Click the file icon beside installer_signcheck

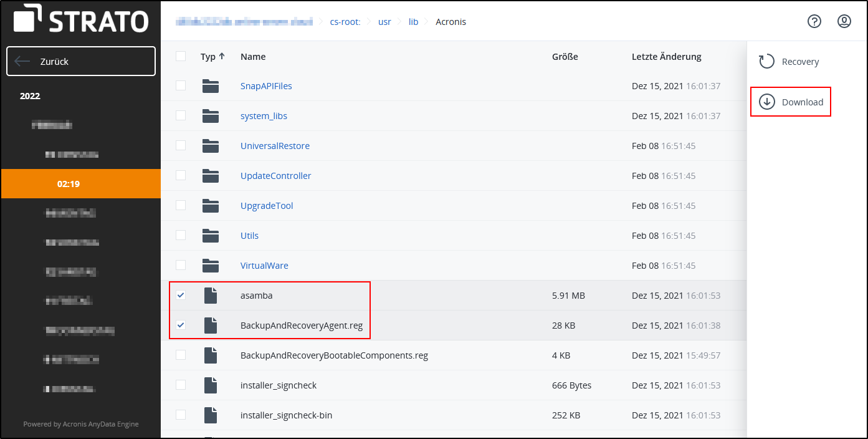[x=211, y=385]
